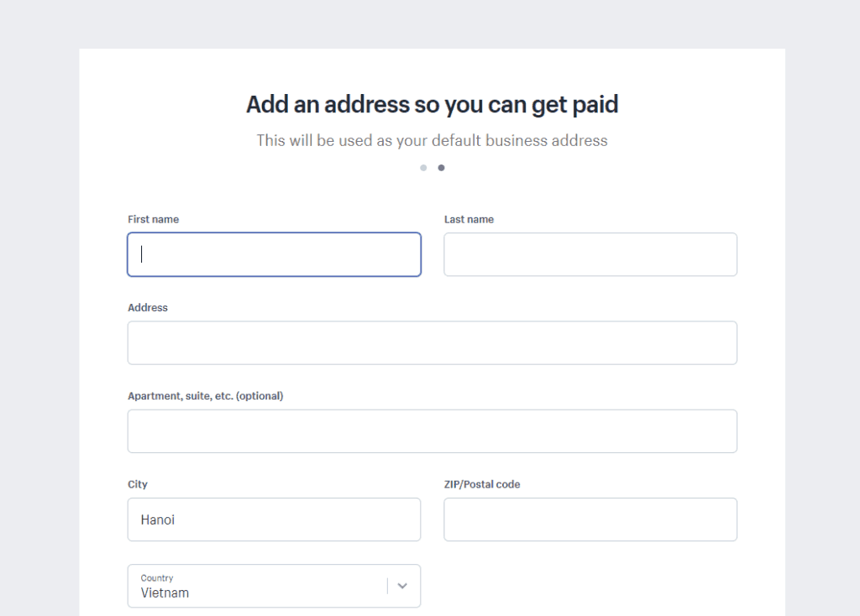
Task: Select the second step dot indicator
Action: tap(441, 168)
